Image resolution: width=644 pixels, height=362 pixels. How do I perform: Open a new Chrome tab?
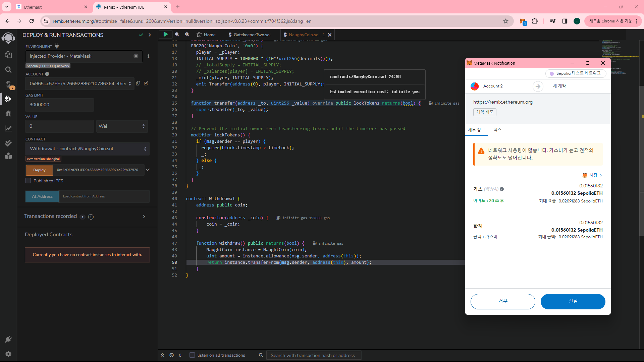178,7
